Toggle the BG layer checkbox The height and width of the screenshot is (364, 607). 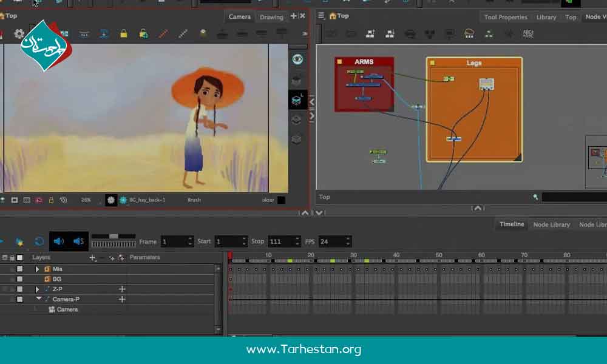tap(20, 279)
